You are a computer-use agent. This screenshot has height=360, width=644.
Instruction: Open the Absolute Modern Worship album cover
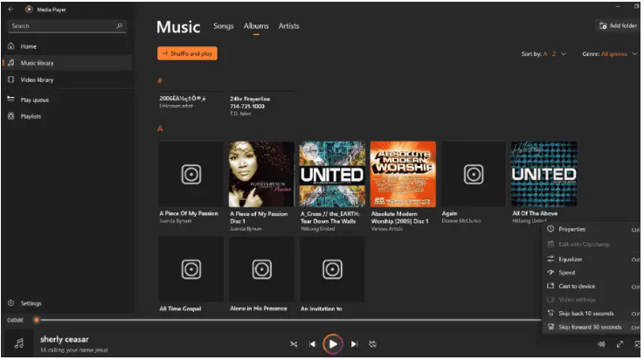click(x=403, y=174)
